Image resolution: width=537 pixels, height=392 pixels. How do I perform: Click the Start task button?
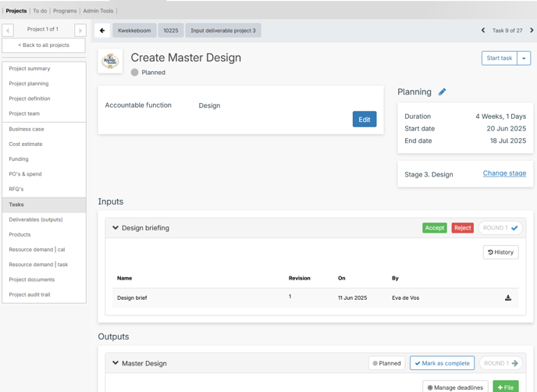tap(500, 59)
